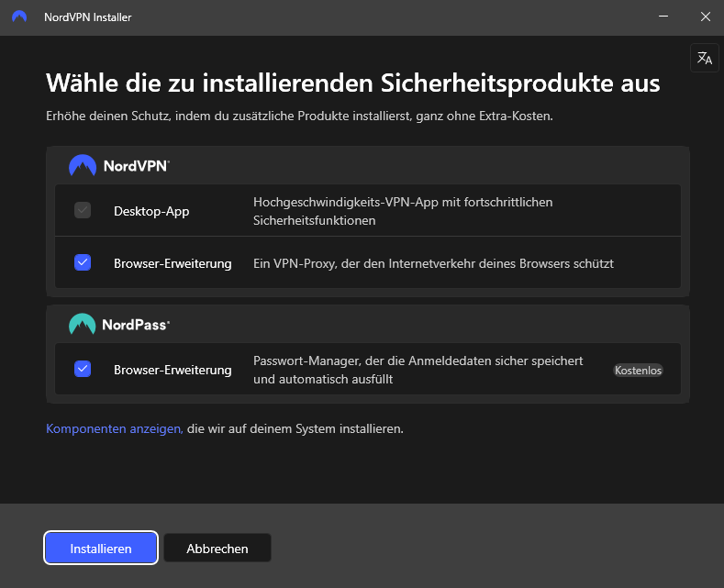Click the VPN-Proxy description text
Viewport: 724px width, 588px height.
click(x=433, y=263)
